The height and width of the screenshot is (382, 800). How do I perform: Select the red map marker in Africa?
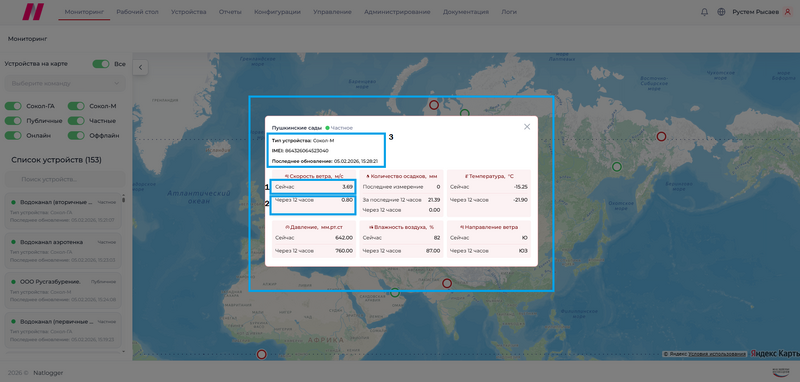point(262,354)
